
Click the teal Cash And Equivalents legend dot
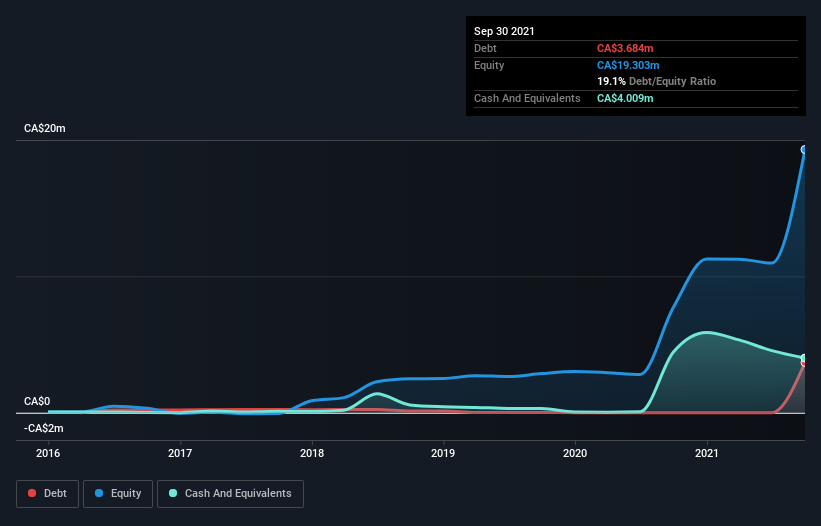coord(173,493)
